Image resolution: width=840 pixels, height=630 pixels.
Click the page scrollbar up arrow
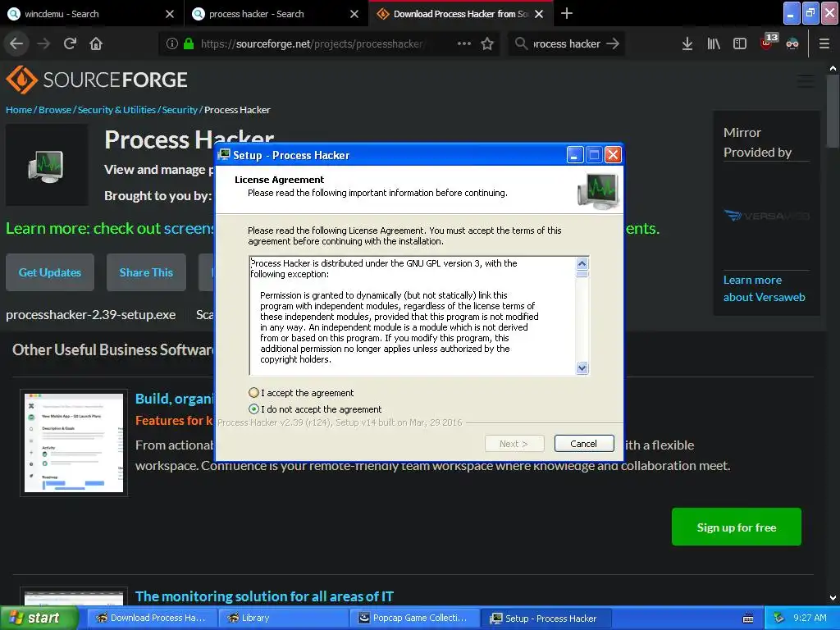coord(833,68)
